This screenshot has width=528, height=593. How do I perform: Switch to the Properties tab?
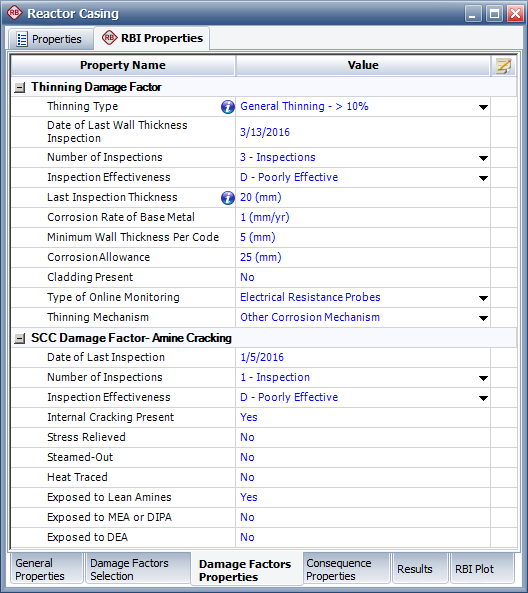tap(50, 39)
